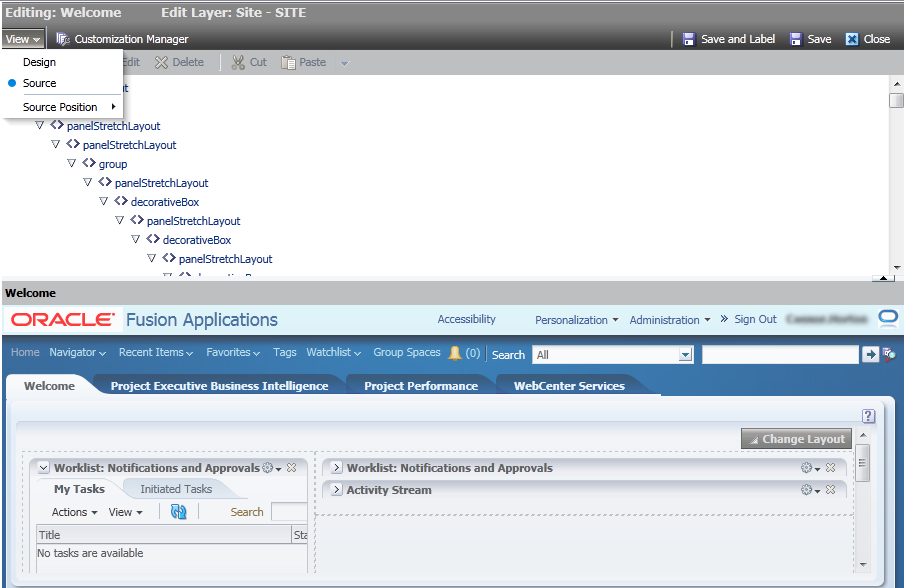The width and height of the screenshot is (904, 588).
Task: Run the search with the arrow button
Action: 870,355
